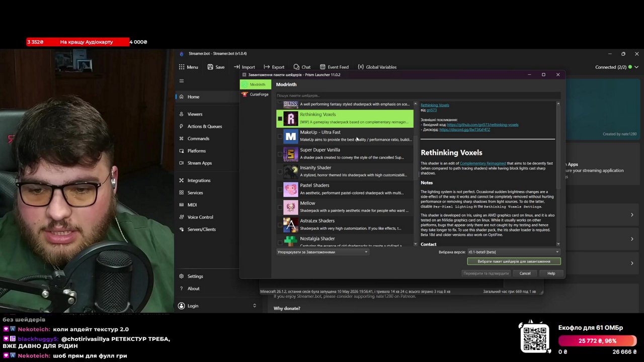Viewport: 644px width, 362px height.
Task: Toggle the Streamer.bot sidebar hamburger icon
Action: pyautogui.click(x=182, y=80)
